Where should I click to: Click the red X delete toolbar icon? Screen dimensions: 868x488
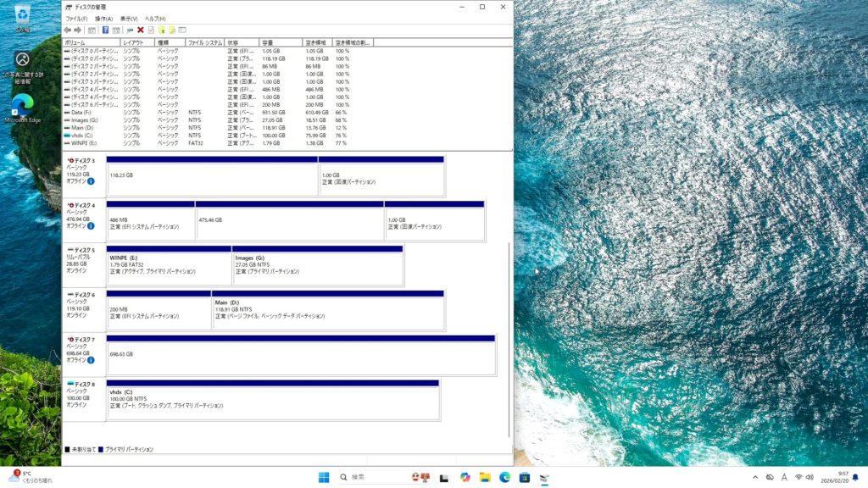140,30
